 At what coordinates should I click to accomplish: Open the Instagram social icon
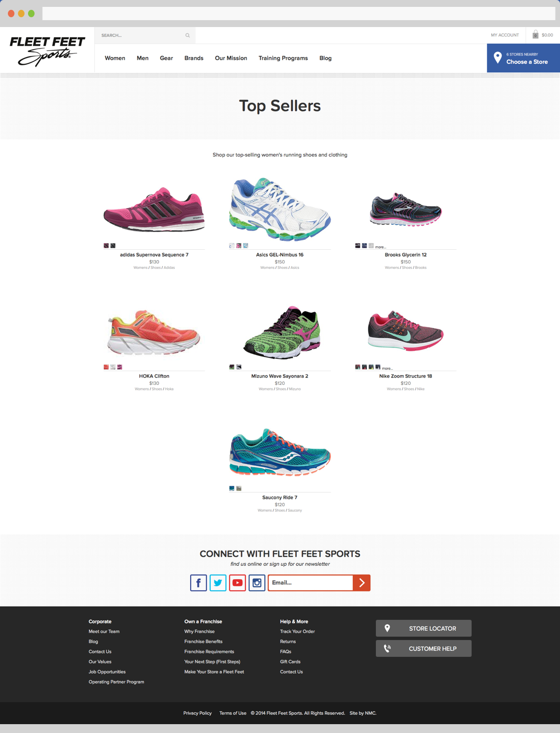(257, 583)
